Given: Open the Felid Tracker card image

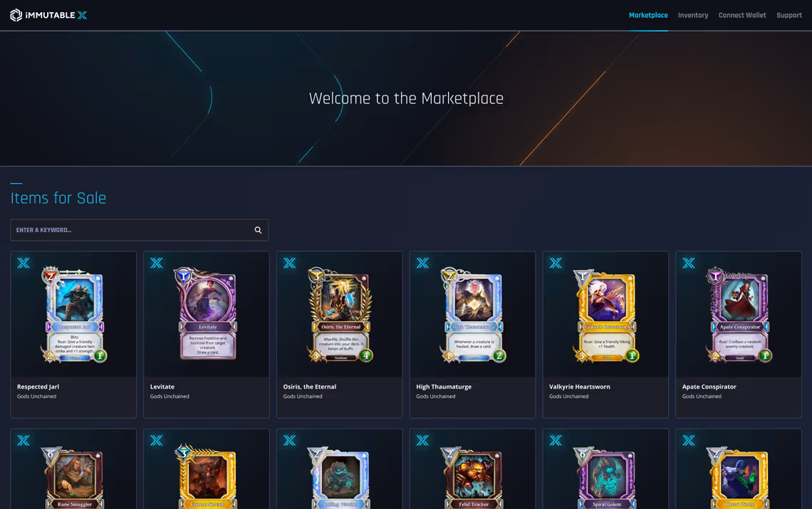Looking at the screenshot, I should 473,478.
